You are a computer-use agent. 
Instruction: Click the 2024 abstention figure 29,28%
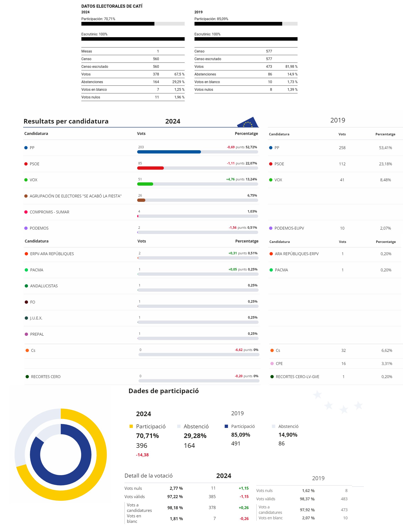[195, 436]
